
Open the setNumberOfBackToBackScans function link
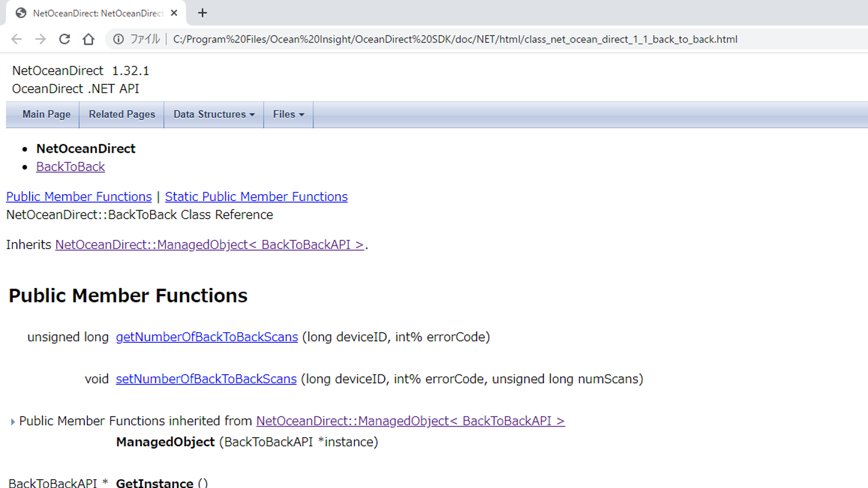pos(206,379)
